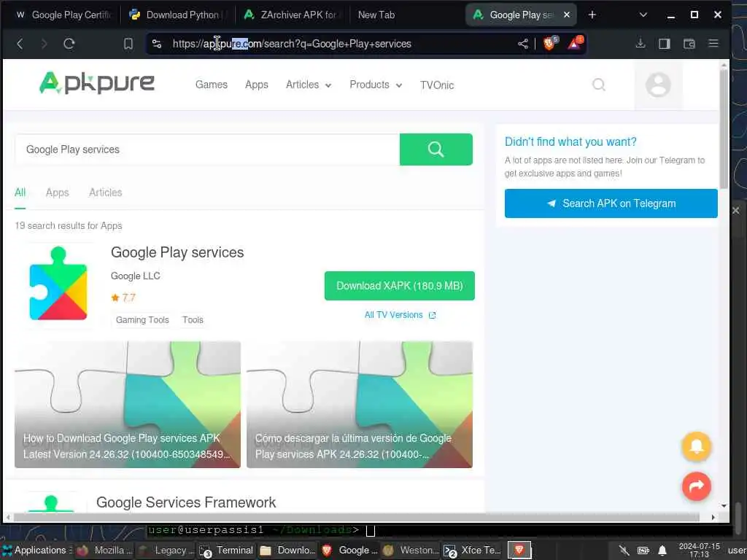747x560 pixels.
Task: Switch to the Weston taskbar window
Action: pos(411,551)
